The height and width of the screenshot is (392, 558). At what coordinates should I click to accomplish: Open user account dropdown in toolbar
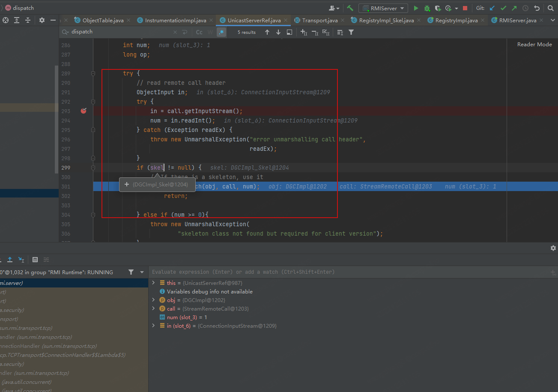coord(334,8)
